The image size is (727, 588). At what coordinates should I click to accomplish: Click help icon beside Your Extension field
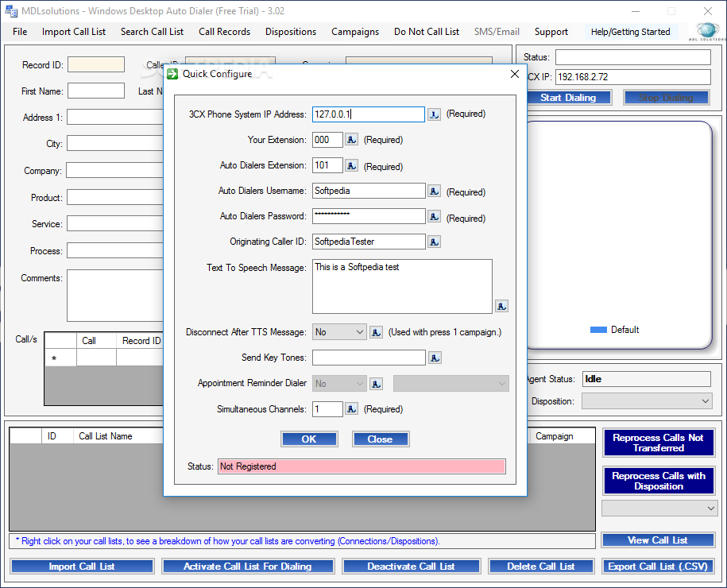click(x=351, y=140)
